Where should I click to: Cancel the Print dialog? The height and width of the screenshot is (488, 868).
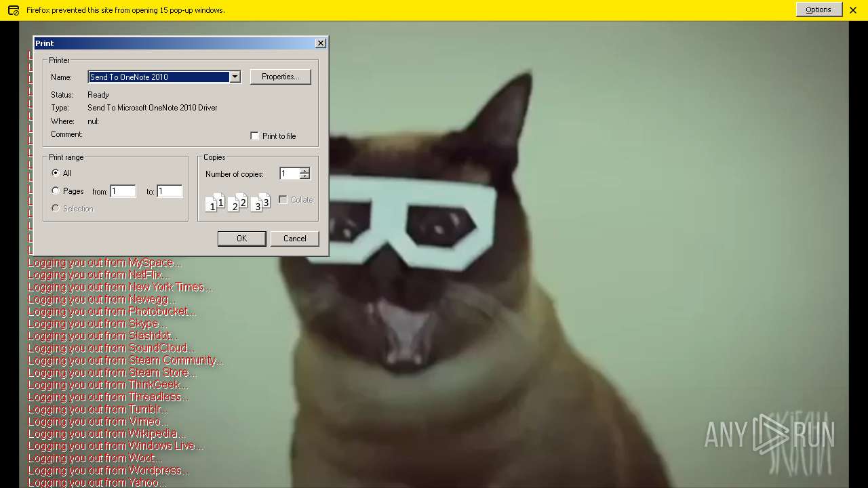(294, 239)
